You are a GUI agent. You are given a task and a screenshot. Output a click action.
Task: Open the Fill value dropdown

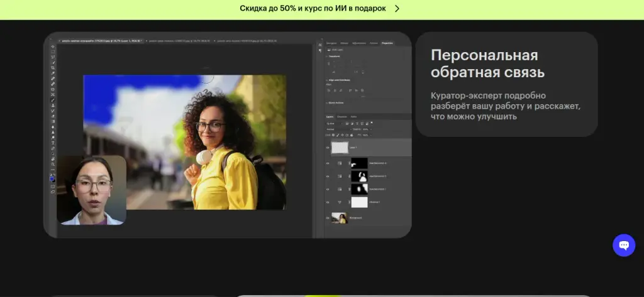371,135
